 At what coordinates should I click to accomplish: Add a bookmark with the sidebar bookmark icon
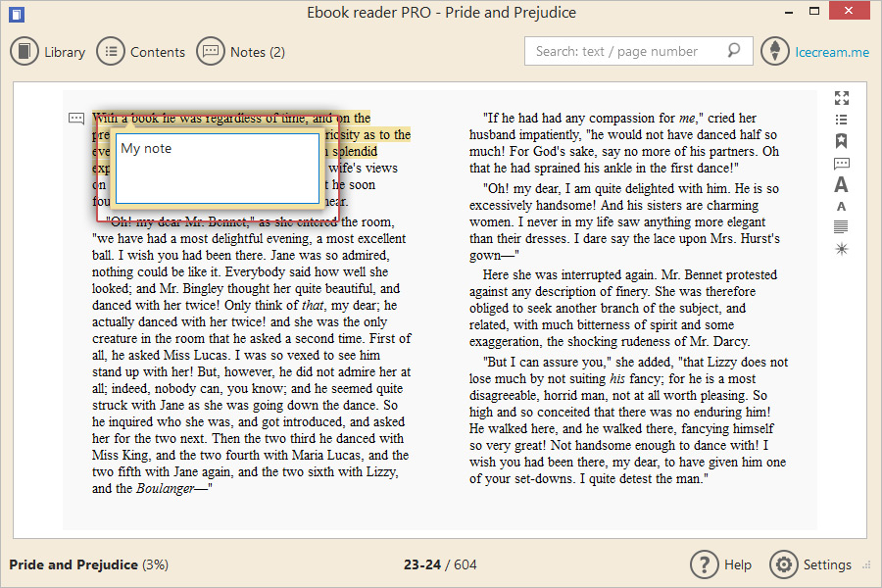point(842,141)
